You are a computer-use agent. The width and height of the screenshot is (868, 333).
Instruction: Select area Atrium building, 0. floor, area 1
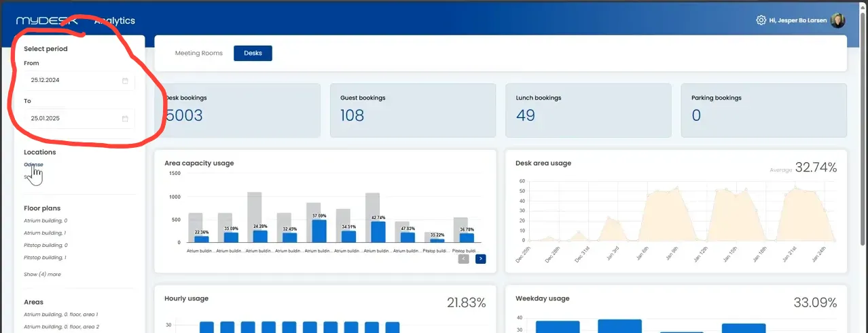tap(61, 315)
